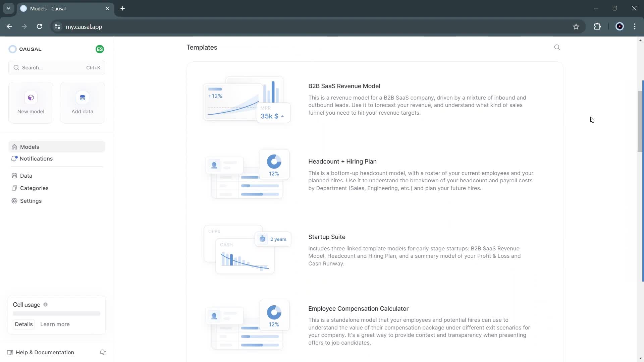Click the Help & Documentation icon
This screenshot has height=362, width=644.
point(10,352)
